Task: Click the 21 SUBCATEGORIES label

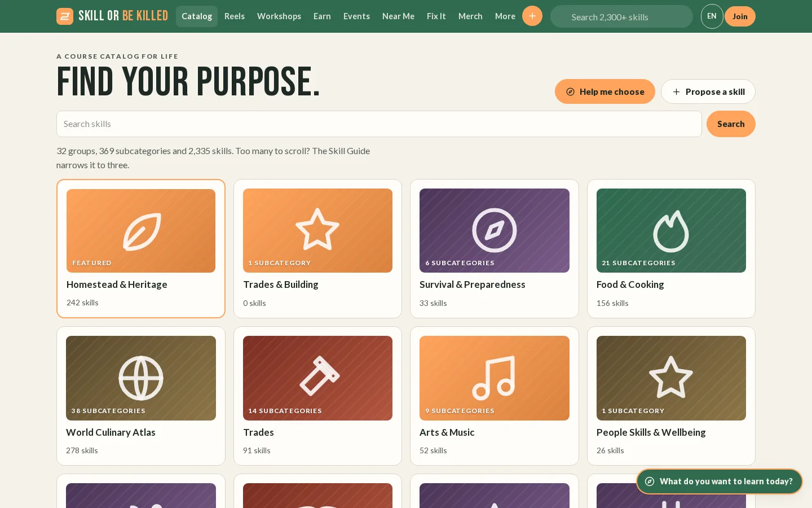Action: click(x=638, y=263)
